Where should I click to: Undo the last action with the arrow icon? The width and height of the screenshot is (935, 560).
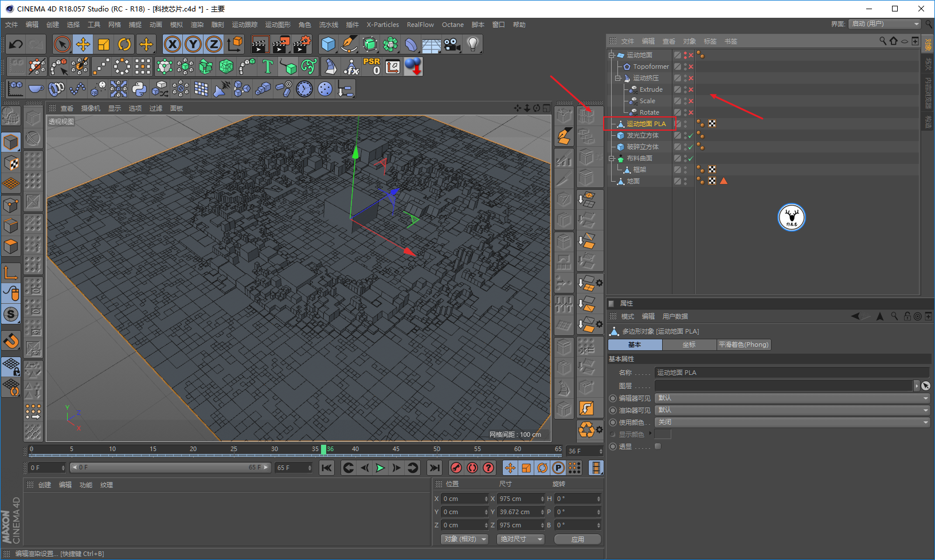click(x=16, y=44)
